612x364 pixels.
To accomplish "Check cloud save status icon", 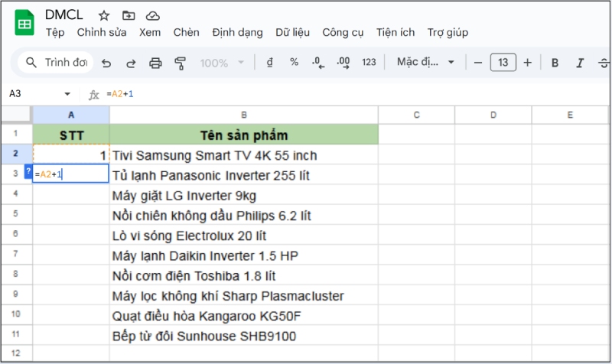I will 152,15.
